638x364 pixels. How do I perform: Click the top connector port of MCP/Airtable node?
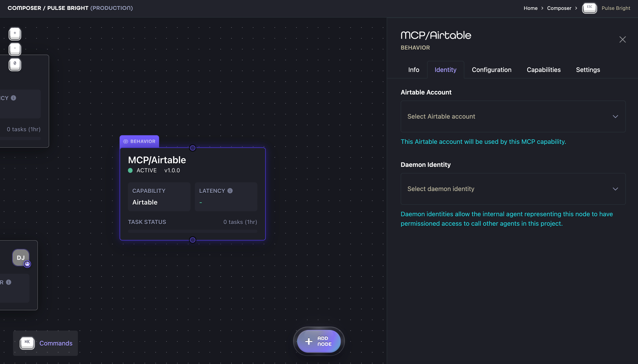point(192,148)
